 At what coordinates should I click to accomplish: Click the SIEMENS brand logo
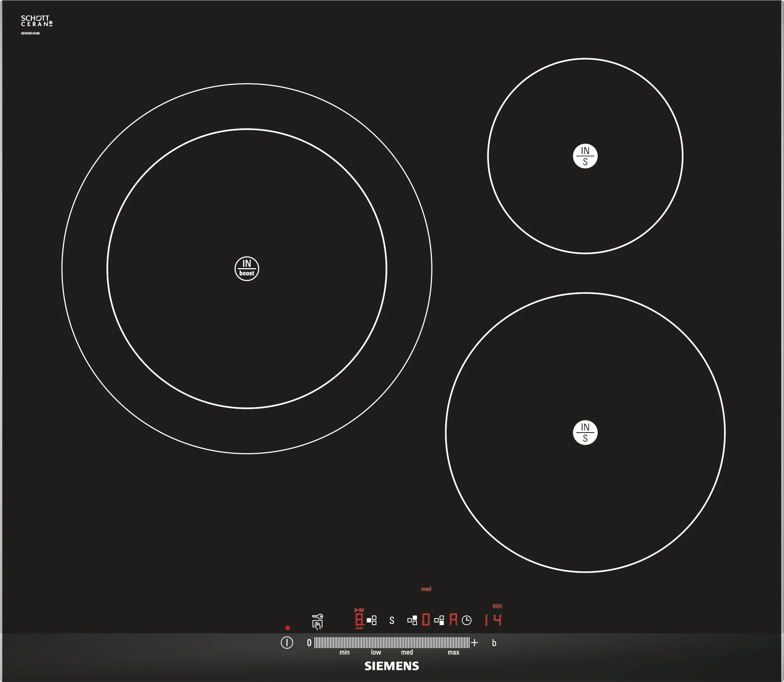click(392, 666)
